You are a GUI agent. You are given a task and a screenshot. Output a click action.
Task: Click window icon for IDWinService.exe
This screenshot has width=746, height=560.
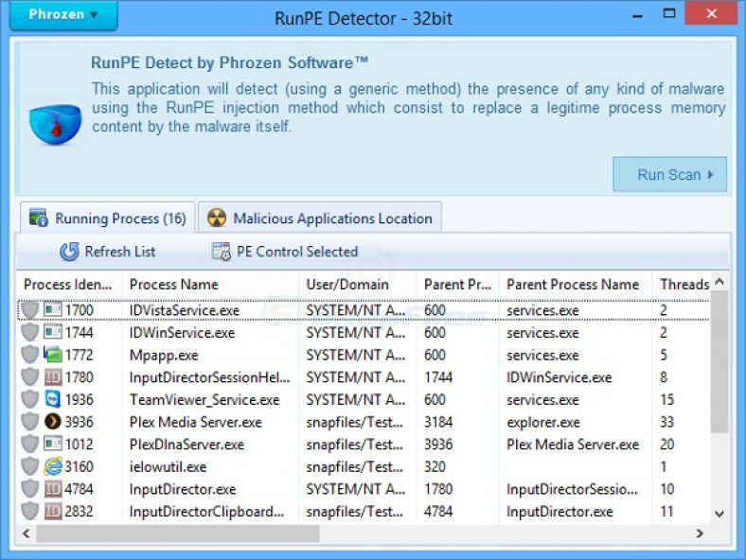tap(53, 332)
